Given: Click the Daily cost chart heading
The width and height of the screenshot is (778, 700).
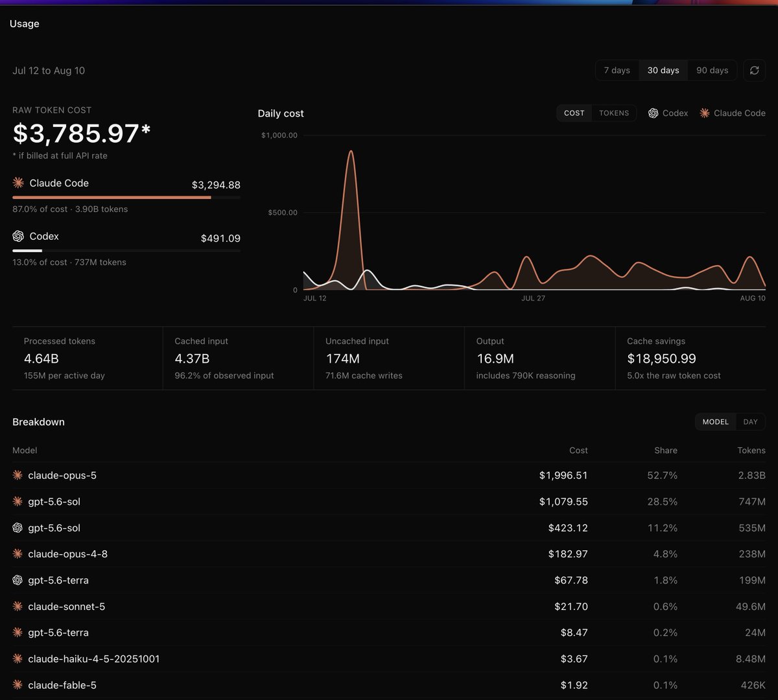Looking at the screenshot, I should click(x=281, y=113).
